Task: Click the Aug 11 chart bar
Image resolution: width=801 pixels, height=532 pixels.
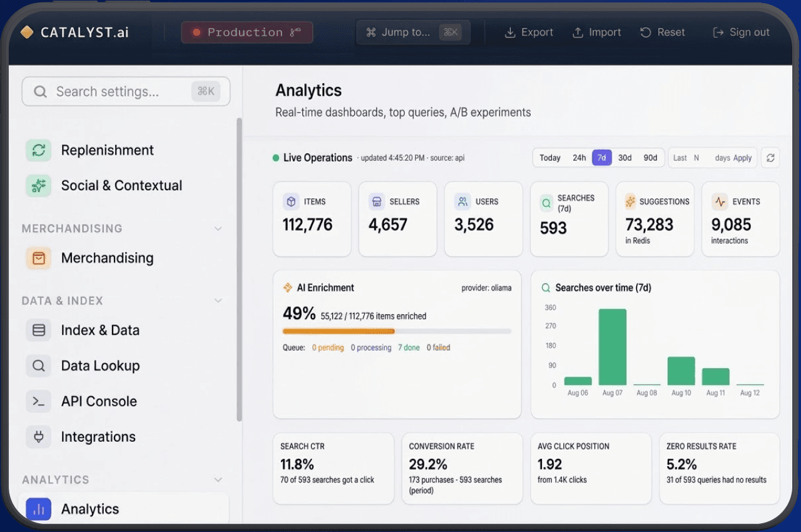Action: coord(716,376)
